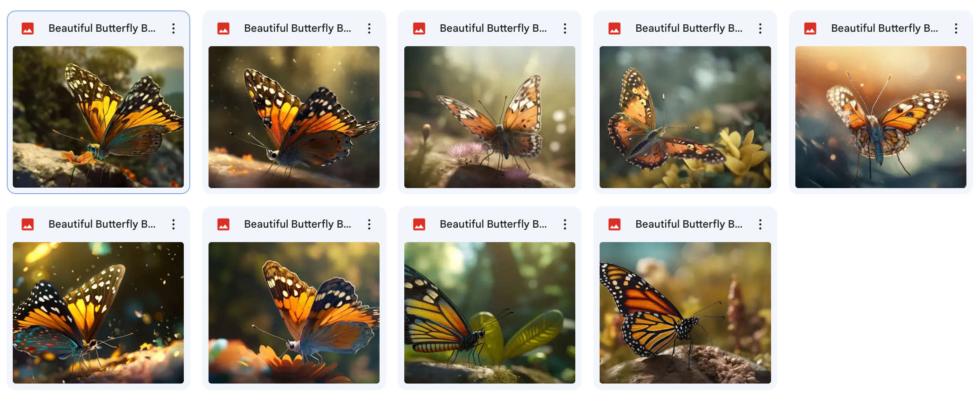980x405 pixels.
Task: Open more actions for monarch on pebbly rock
Action: click(x=760, y=224)
